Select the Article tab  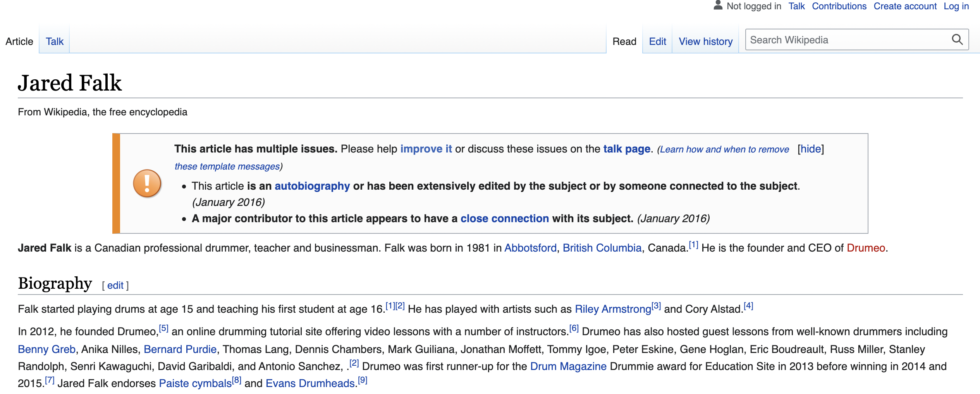coord(19,41)
